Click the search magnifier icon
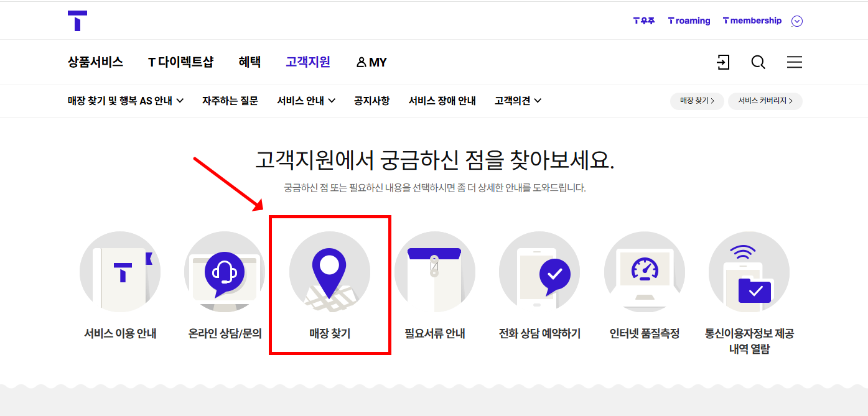This screenshot has width=868, height=416. [758, 62]
